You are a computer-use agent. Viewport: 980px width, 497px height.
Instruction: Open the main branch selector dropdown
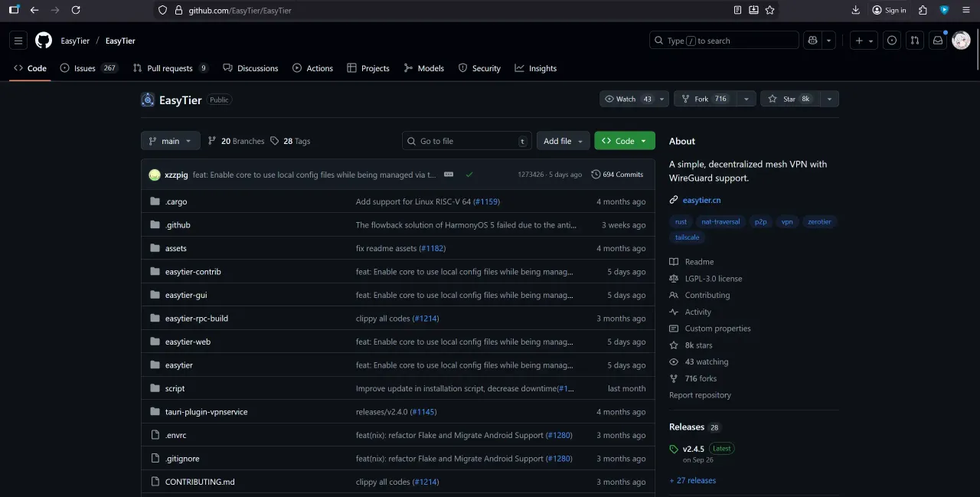point(171,141)
